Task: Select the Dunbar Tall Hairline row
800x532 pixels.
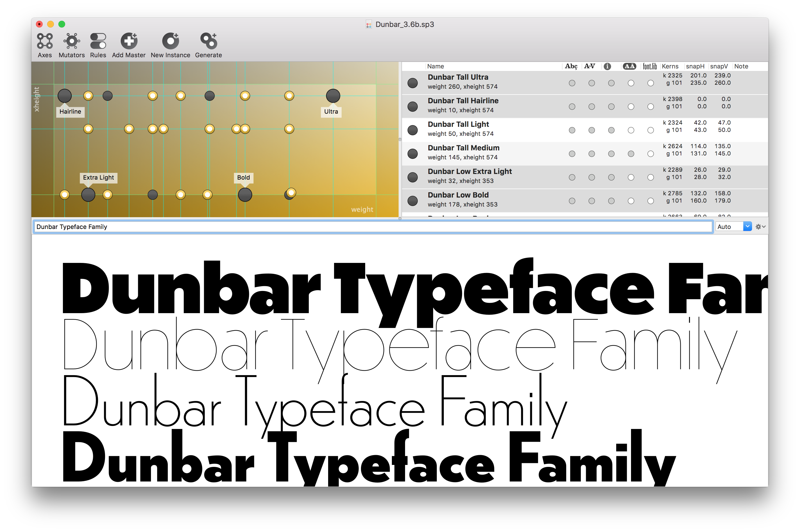Action: [x=584, y=106]
